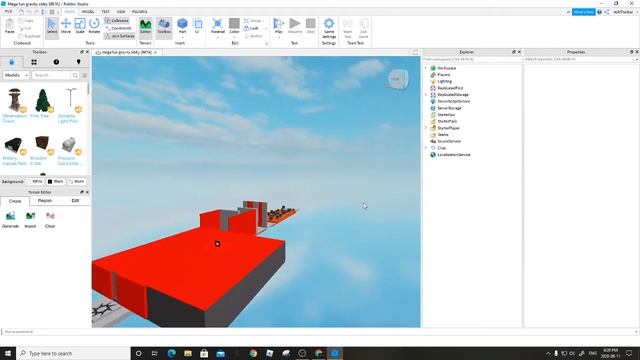The width and height of the screenshot is (640, 360).
Task: Click the Toolbox search magnifier icon
Action: click(x=75, y=75)
